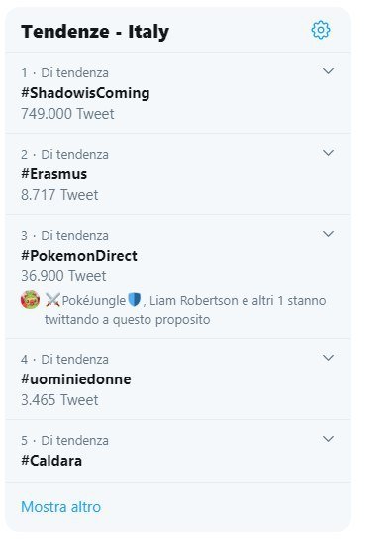Open the chevron menu for #Erasmus
Screen dimensions: 392x539
328,153
